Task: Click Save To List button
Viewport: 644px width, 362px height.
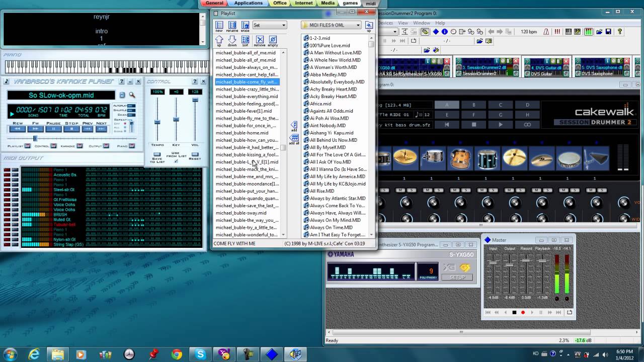Action: click(x=157, y=154)
